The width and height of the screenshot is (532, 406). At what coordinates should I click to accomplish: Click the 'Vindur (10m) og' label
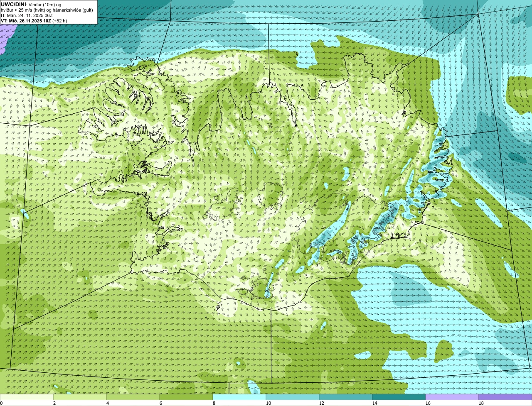(44, 5)
